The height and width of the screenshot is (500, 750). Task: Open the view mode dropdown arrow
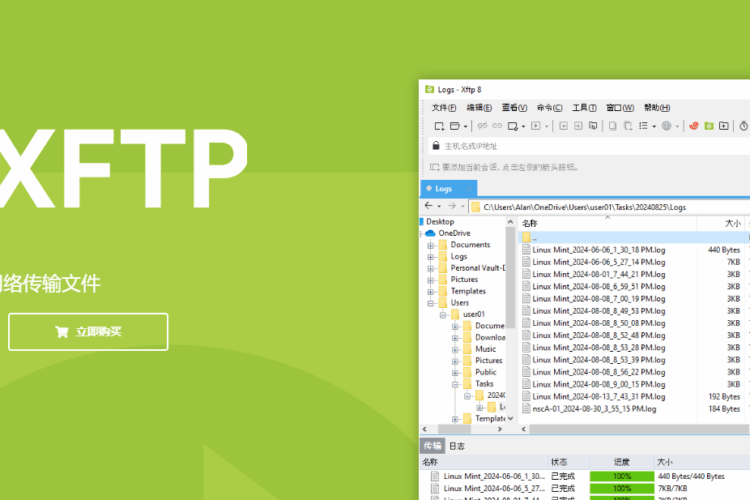coord(654,126)
